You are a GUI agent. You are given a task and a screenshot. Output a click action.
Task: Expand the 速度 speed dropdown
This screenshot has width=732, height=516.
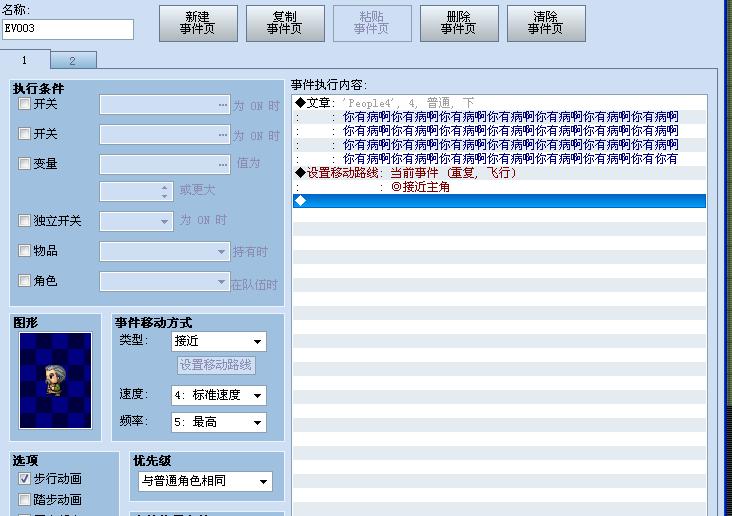(x=218, y=395)
